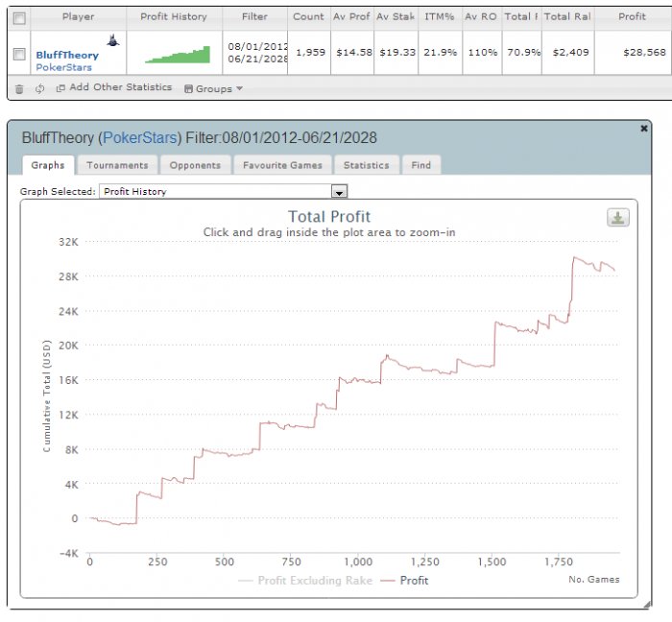Open the Favourite Games tab
The image size is (672, 622).
click(x=282, y=165)
